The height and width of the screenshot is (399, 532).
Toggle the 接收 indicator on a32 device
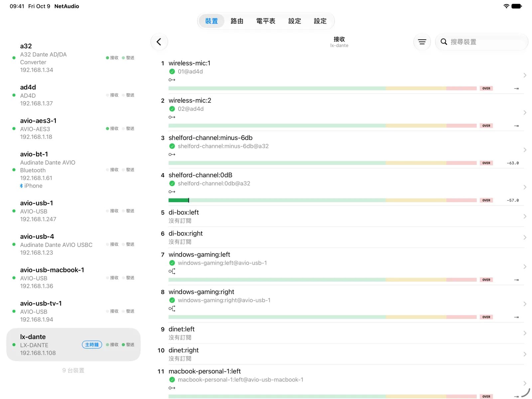[112, 58]
